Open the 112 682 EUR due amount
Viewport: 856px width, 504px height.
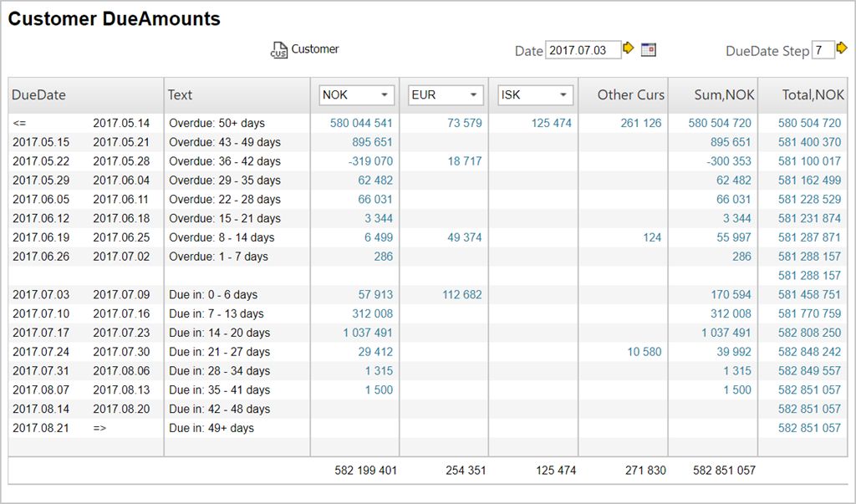461,295
